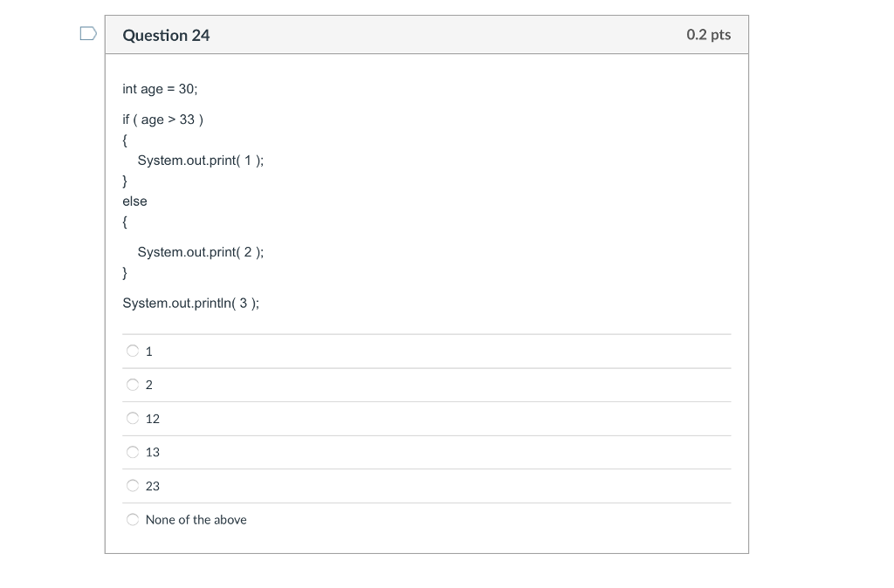Image resolution: width=894 pixels, height=588 pixels.
Task: Click the answer text 13
Action: [x=153, y=452]
